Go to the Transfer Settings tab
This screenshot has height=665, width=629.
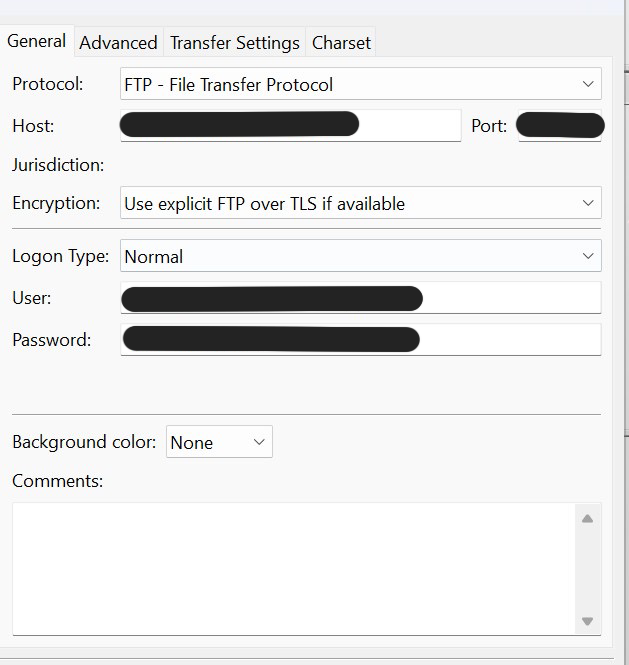pos(234,43)
